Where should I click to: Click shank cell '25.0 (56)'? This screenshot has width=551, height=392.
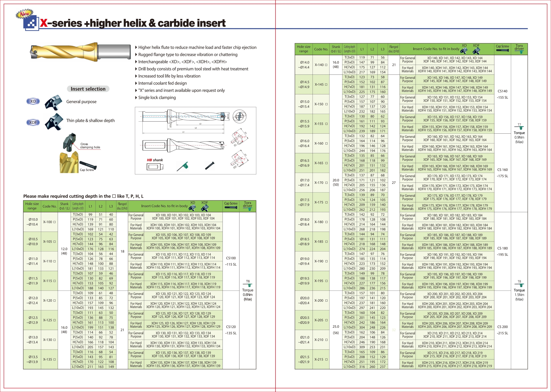tap(336, 330)
